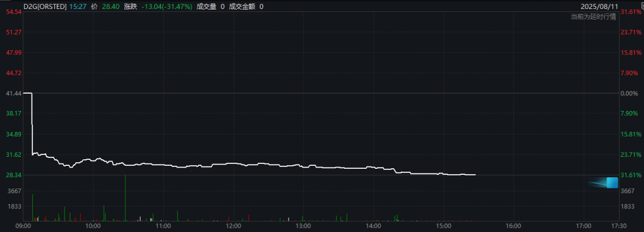This screenshot has width=644, height=232.
Task: Click the red 23.71% percent label
Action: pos(631,32)
